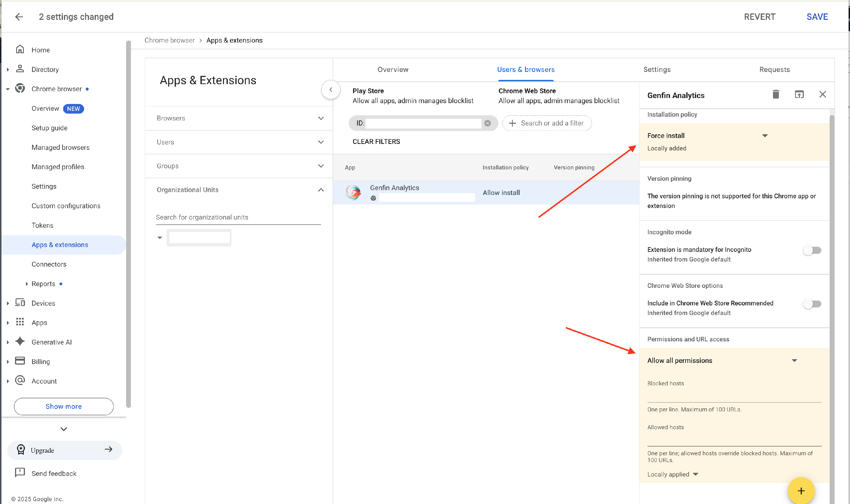Open the Force install policy dropdown
850x504 pixels.
click(x=765, y=136)
